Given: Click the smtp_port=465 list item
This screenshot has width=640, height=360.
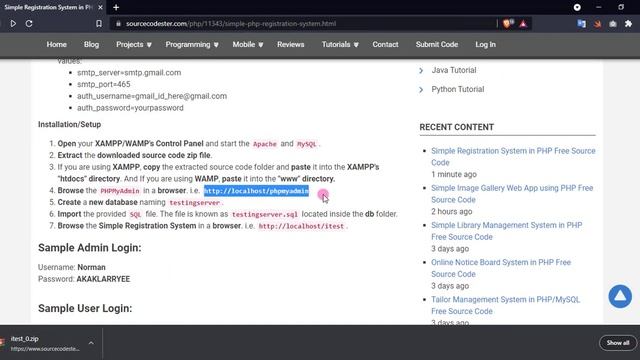Looking at the screenshot, I should (x=104, y=84).
